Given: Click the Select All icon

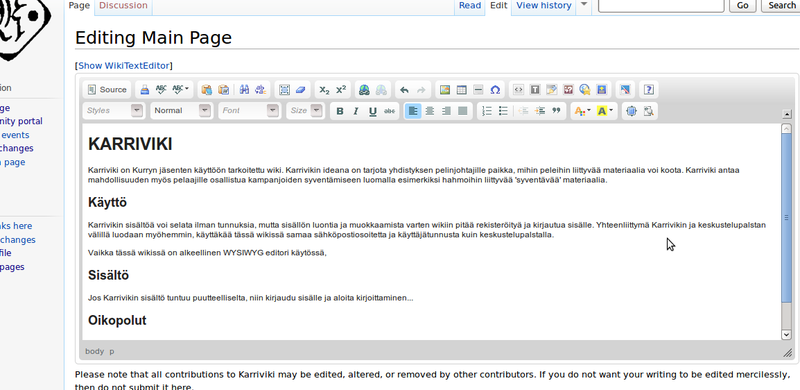Looking at the screenshot, I should [x=284, y=90].
